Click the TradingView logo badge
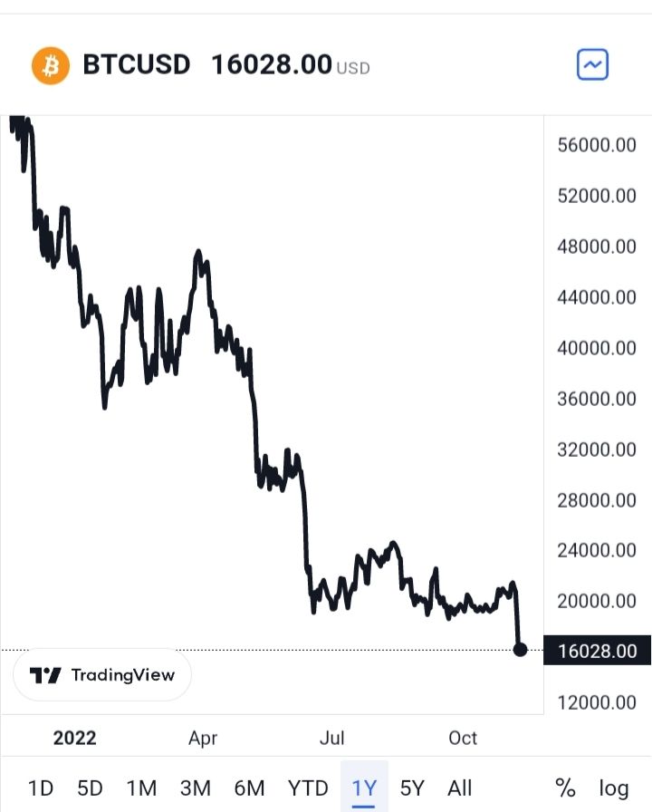The width and height of the screenshot is (652, 812). tap(102, 675)
